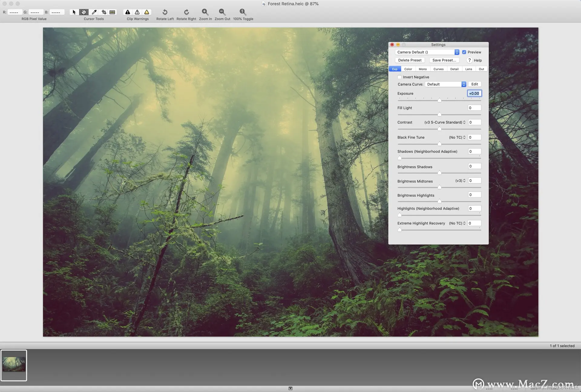Open the Contrast v3 S-Curve Standard selector

click(445, 122)
